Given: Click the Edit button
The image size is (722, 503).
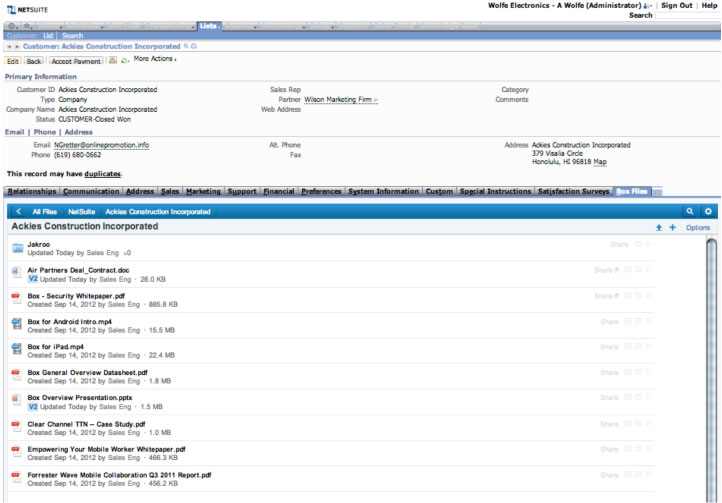Looking at the screenshot, I should (13, 61).
